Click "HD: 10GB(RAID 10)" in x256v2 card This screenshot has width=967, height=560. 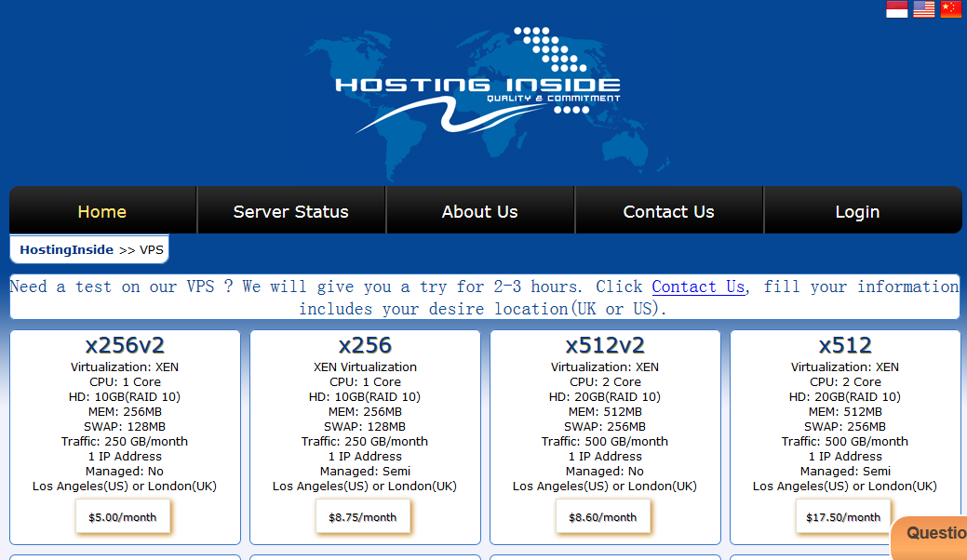125,396
